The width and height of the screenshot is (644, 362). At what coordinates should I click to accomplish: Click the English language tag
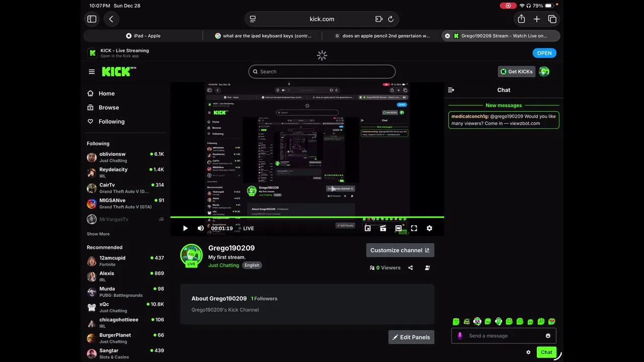coord(252,265)
